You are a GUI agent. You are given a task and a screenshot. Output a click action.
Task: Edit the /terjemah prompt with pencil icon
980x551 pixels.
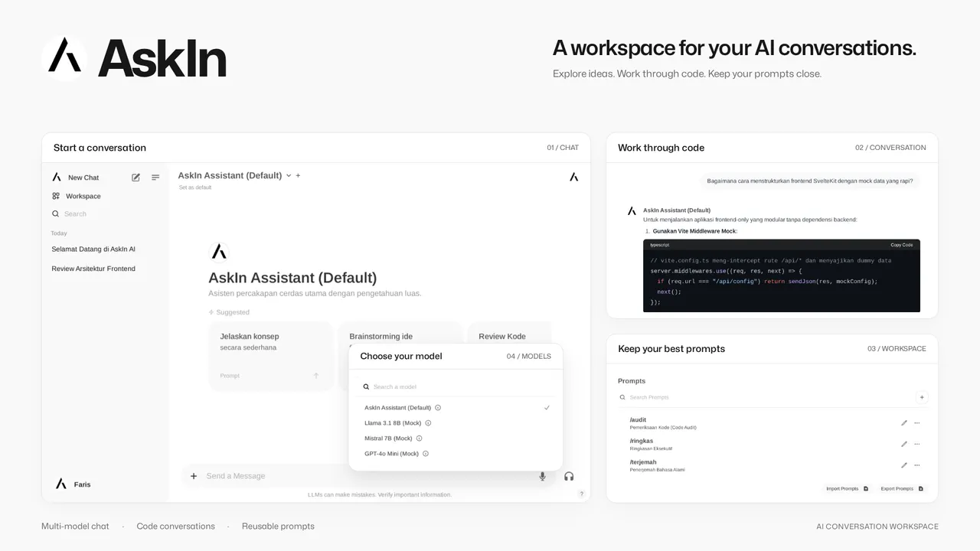[904, 465]
